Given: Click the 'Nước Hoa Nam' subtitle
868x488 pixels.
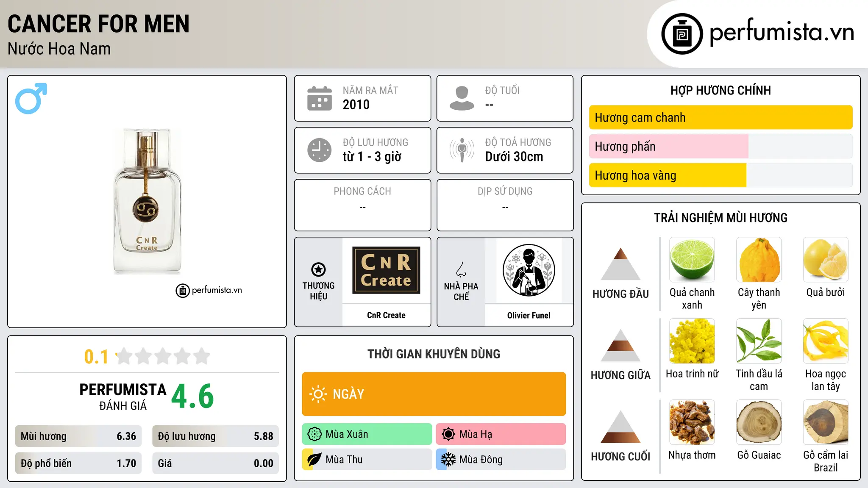Looking at the screenshot, I should tap(59, 49).
